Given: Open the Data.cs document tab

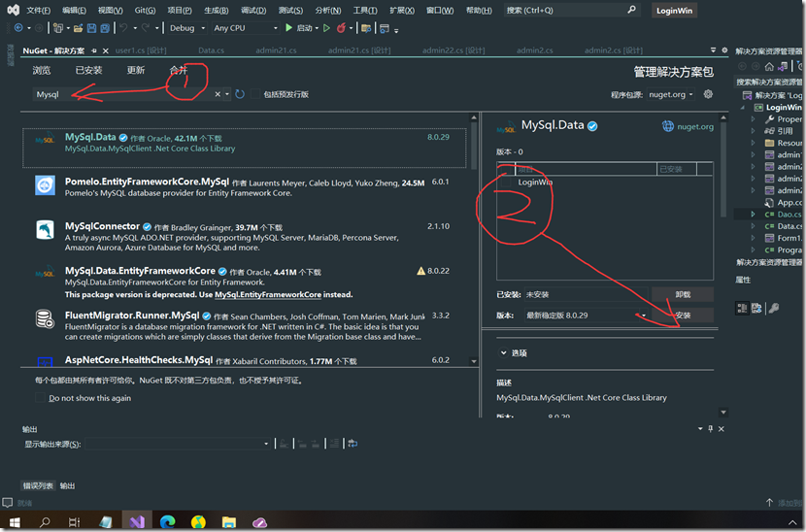Looking at the screenshot, I should click(211, 50).
